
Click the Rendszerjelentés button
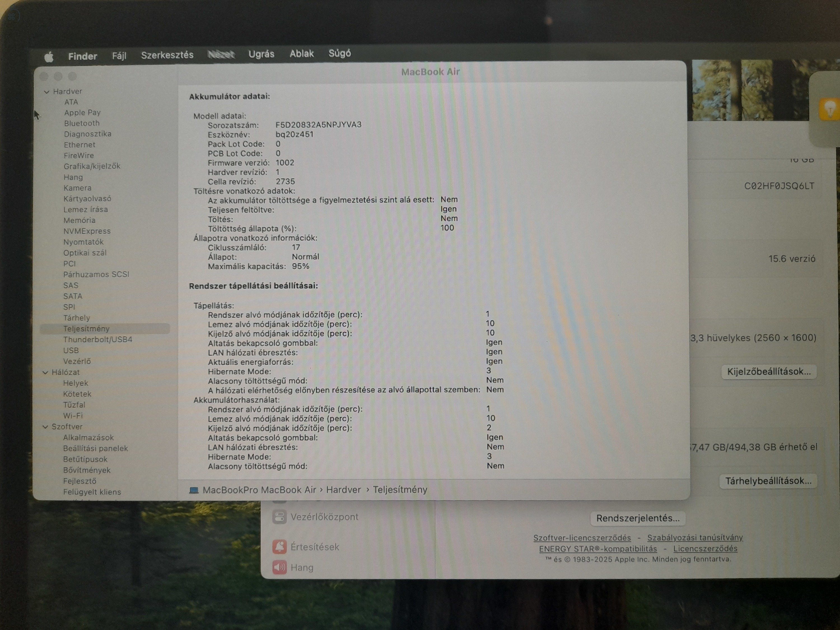coord(637,518)
